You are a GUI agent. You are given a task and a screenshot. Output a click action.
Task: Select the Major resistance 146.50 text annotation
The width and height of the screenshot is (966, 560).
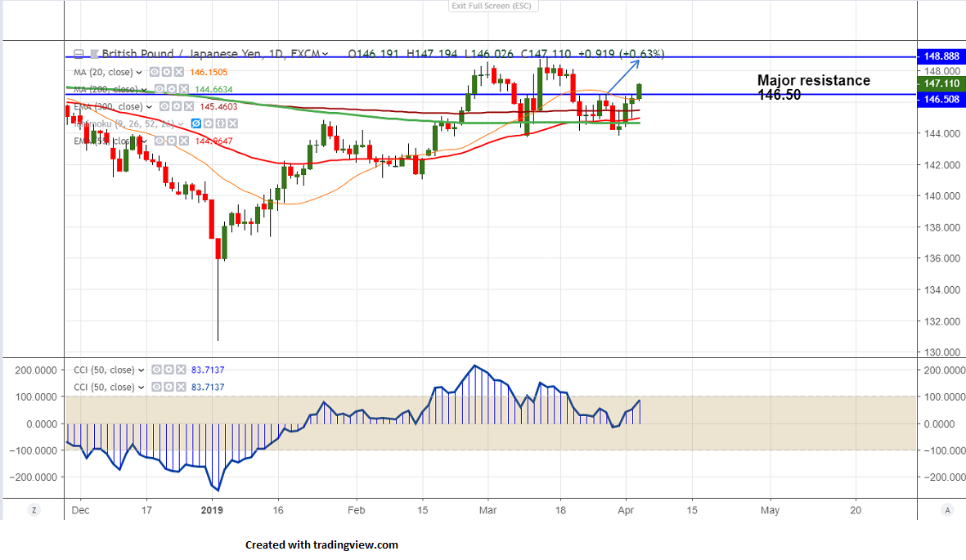click(x=813, y=87)
